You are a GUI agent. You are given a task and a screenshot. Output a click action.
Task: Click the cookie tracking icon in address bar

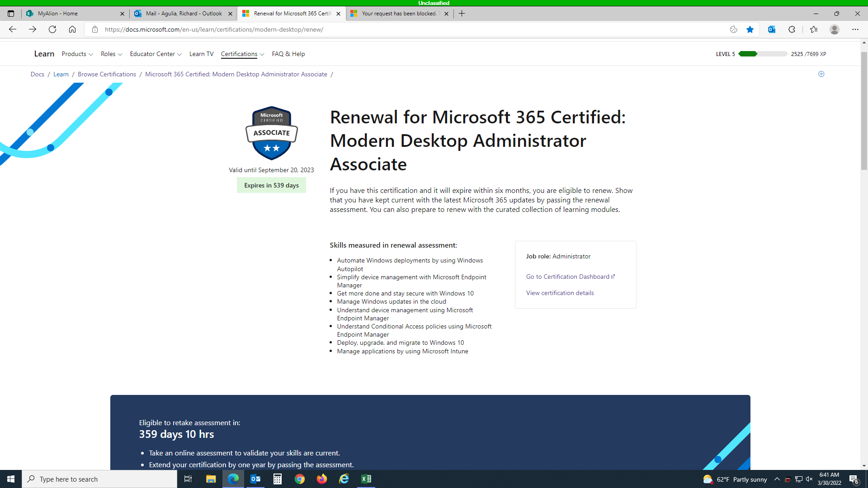(733, 29)
